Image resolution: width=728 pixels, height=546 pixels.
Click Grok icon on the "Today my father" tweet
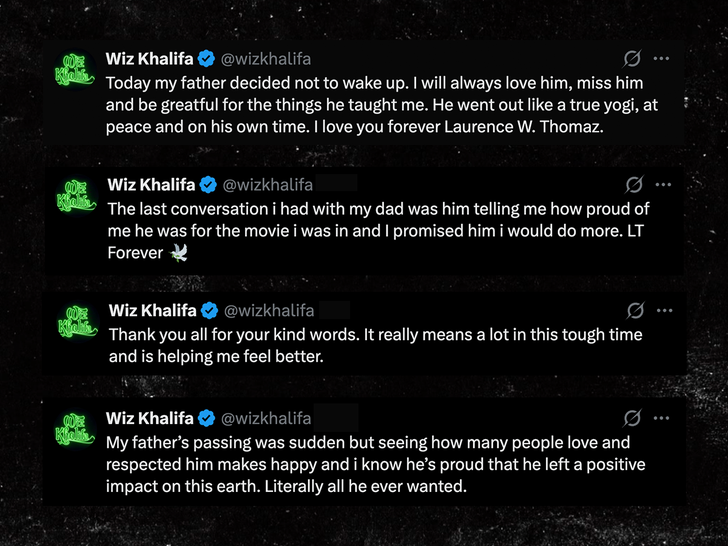pyautogui.click(x=632, y=58)
